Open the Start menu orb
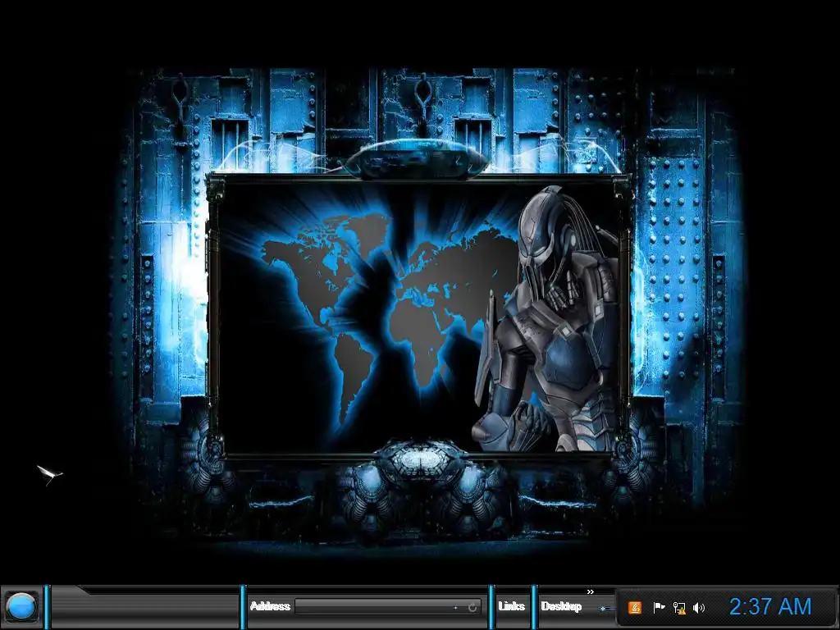The width and height of the screenshot is (840, 630). pos(21,607)
